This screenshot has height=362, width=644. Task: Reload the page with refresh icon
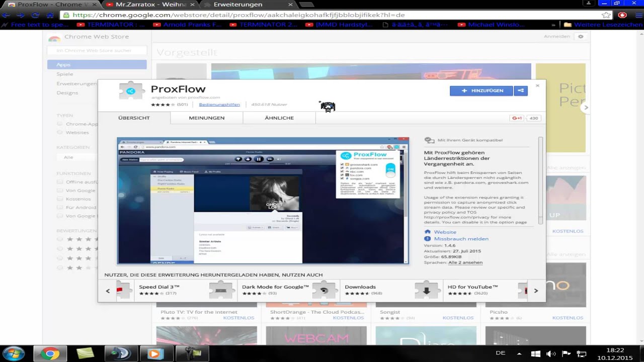click(x=35, y=15)
